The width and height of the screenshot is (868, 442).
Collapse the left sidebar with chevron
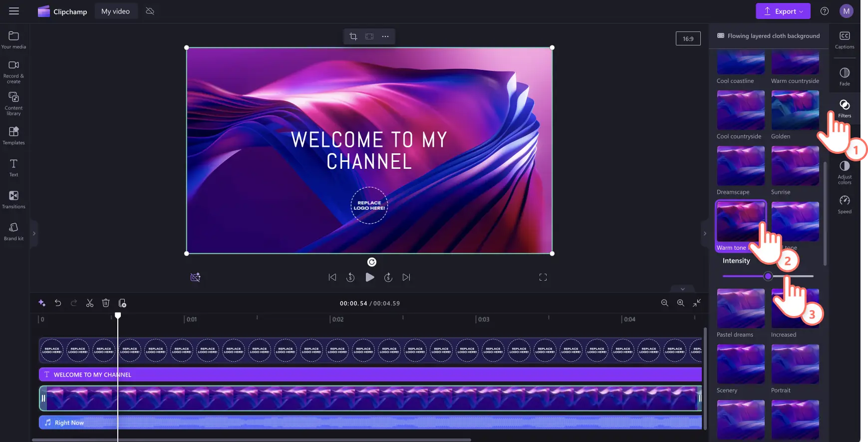34,233
